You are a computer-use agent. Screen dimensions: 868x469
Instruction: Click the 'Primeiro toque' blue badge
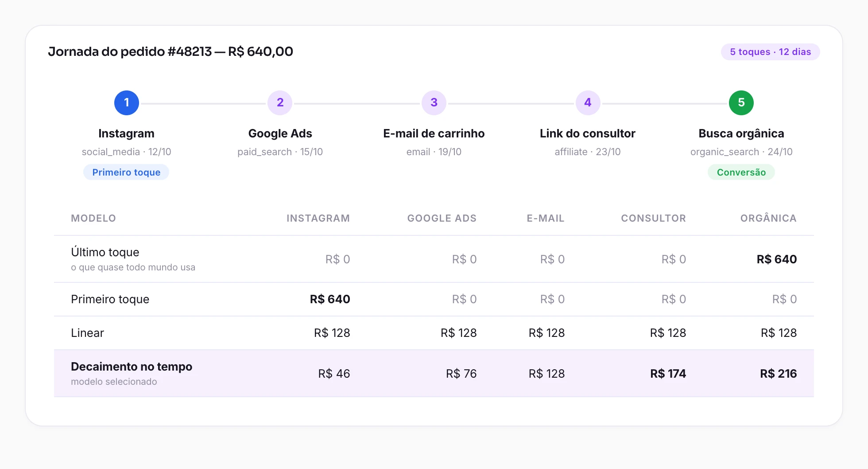[x=126, y=172]
